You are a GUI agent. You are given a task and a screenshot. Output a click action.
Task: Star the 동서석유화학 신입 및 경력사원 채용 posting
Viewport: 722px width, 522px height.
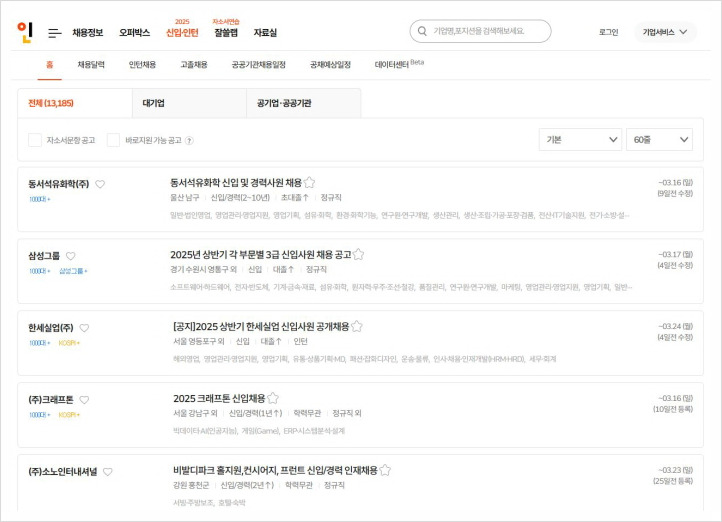pyautogui.click(x=309, y=183)
